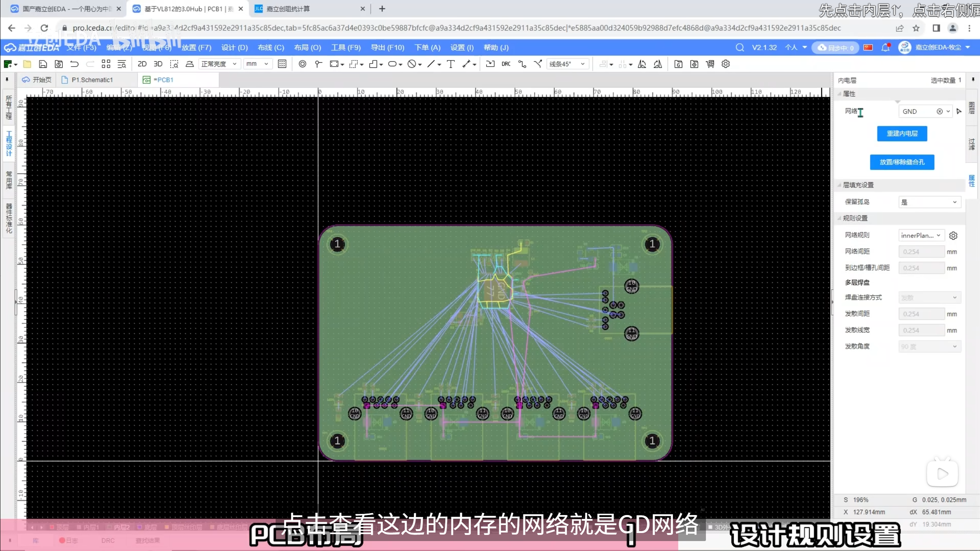The width and height of the screenshot is (980, 551).
Task: Open the network rule gear settings
Action: coord(953,236)
